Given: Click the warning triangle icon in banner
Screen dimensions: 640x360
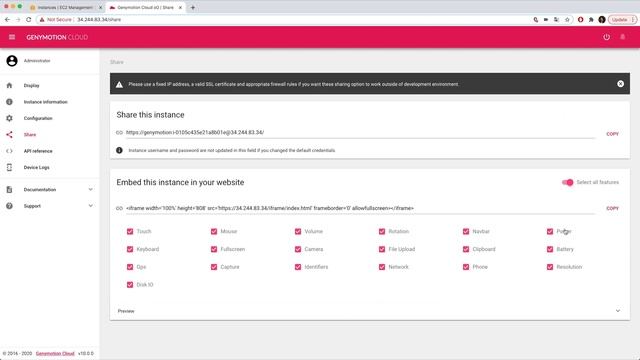Looking at the screenshot, I should point(119,84).
